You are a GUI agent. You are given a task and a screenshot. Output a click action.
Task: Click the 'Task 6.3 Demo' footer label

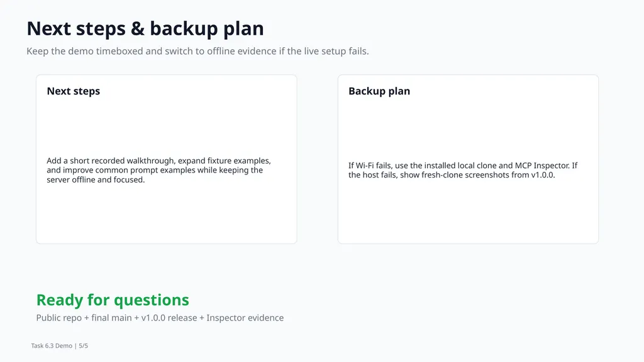[52, 346]
